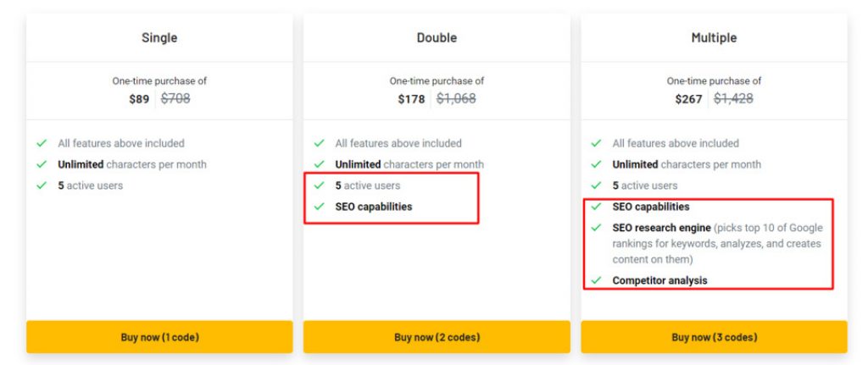
Task: Click the checkmark beside Competitor analysis
Action: pos(596,280)
